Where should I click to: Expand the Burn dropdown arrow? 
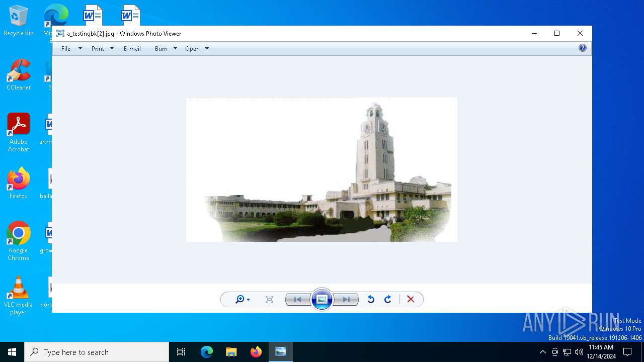pos(175,49)
